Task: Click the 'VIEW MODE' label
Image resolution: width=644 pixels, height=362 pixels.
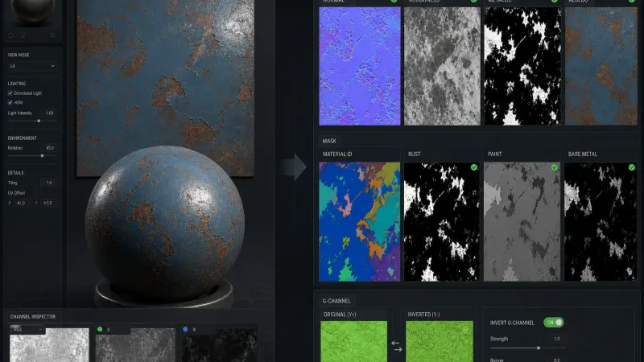Action: 19,55
